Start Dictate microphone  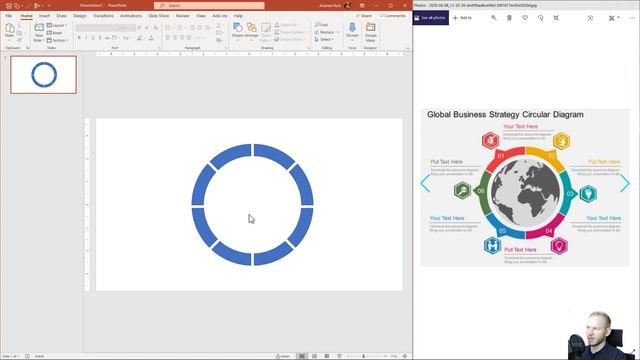tap(352, 31)
